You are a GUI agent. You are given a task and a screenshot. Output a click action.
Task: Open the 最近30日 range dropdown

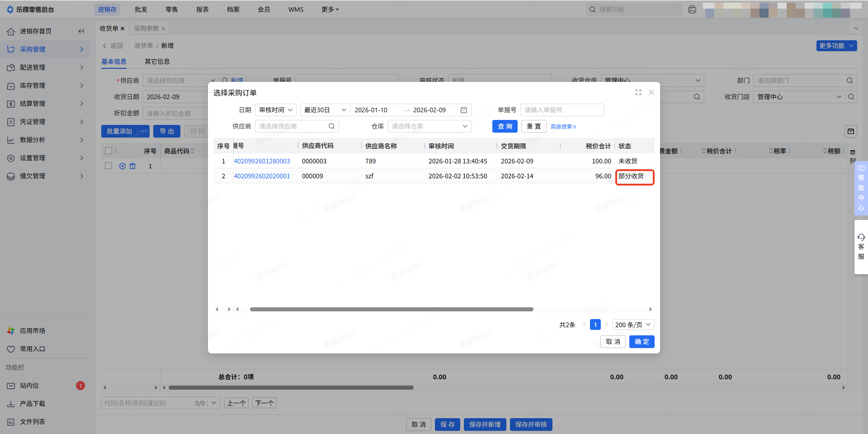(x=325, y=110)
